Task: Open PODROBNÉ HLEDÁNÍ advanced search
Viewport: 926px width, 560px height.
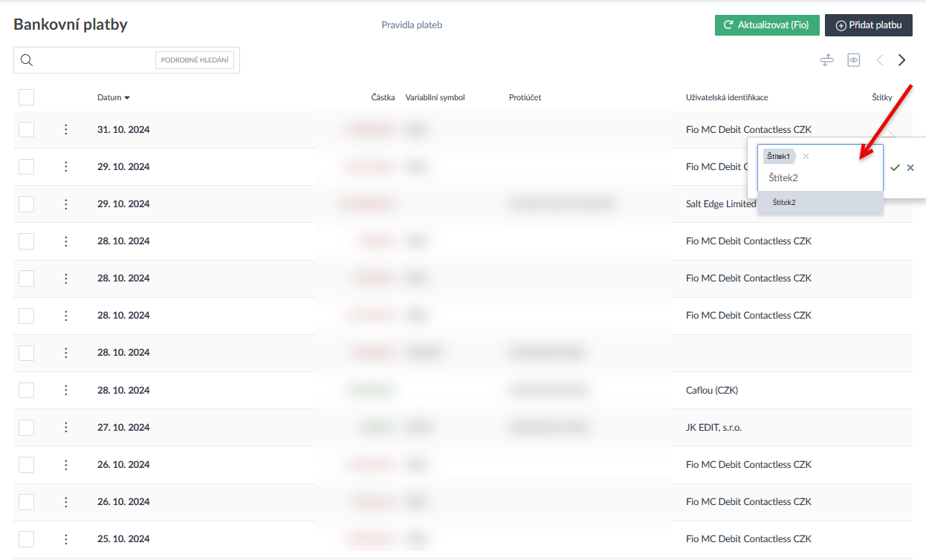Action: 195,60
